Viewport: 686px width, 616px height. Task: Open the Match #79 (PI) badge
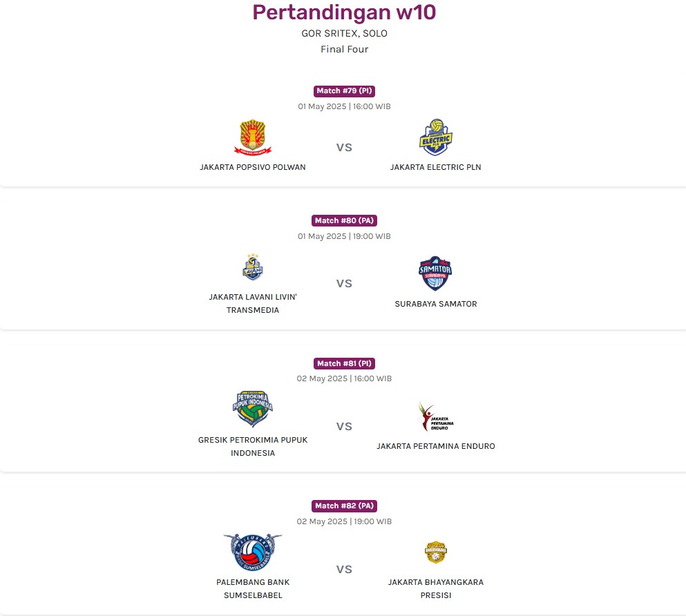tap(344, 91)
